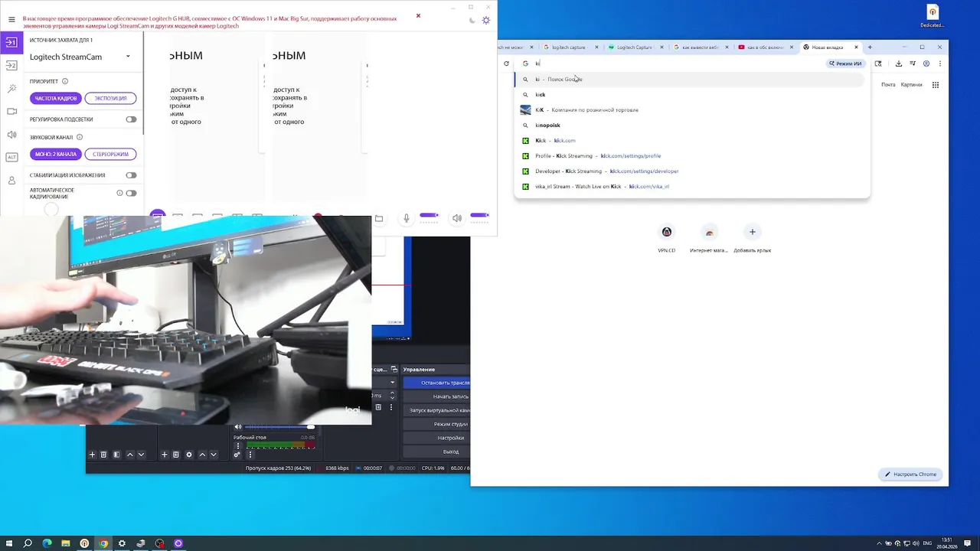
Task: Show info for ПРИОРИТЕТ setting
Action: click(64, 81)
